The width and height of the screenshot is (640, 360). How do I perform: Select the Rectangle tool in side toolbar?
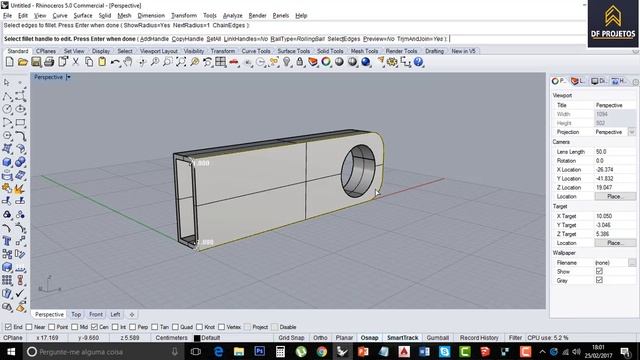[20, 122]
